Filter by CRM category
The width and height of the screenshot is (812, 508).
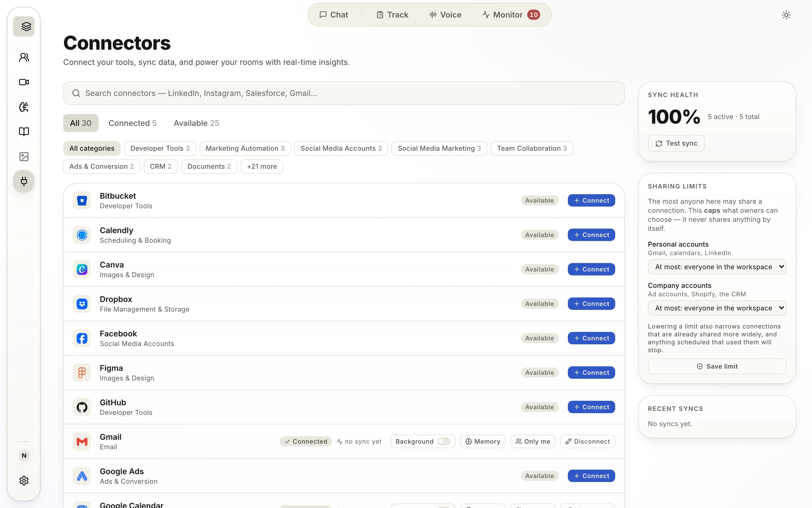point(160,166)
